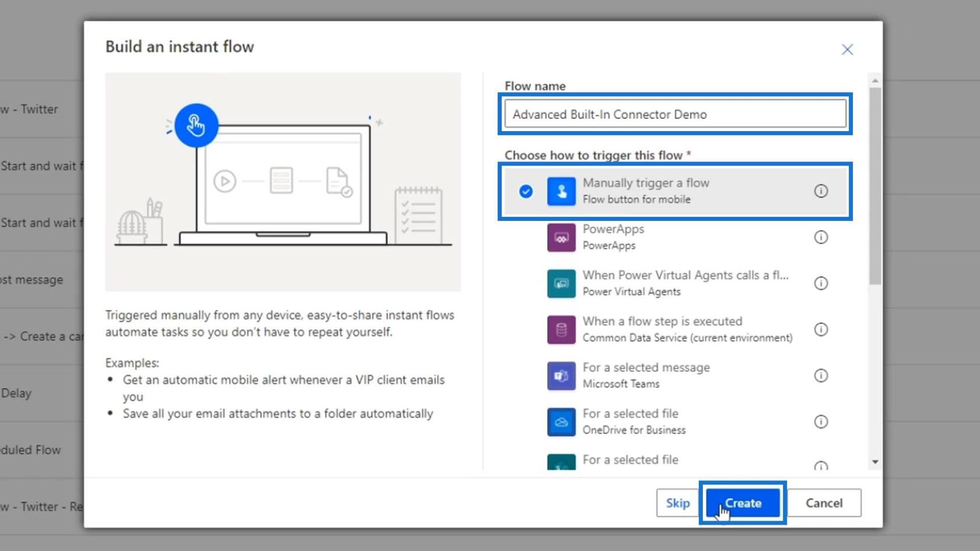Click the trigger list scroll up arrow
Viewport: 980px width, 551px height.
pos(874,80)
